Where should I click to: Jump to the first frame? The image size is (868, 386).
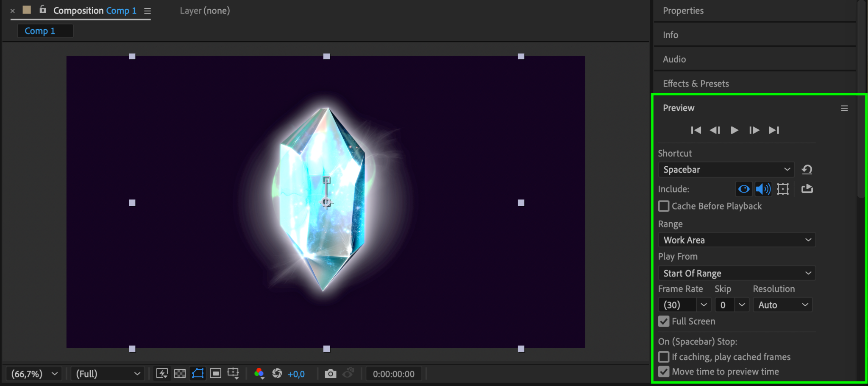[696, 130]
